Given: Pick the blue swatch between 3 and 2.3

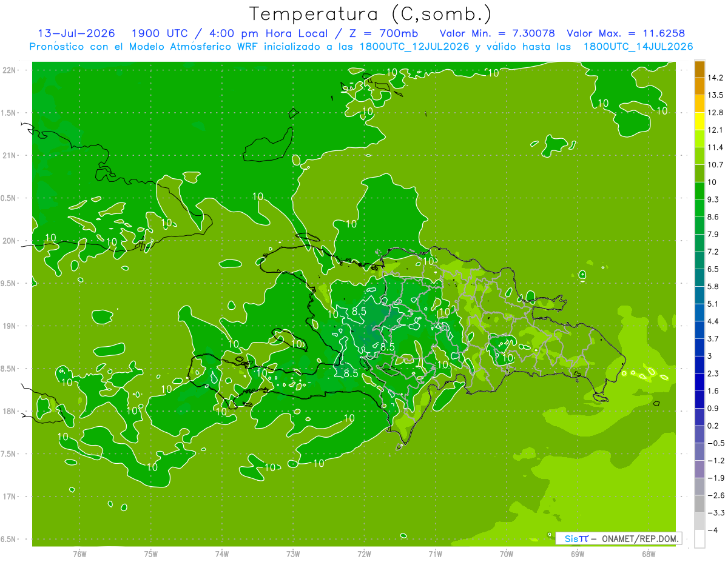Looking at the screenshot, I should click(x=699, y=365).
